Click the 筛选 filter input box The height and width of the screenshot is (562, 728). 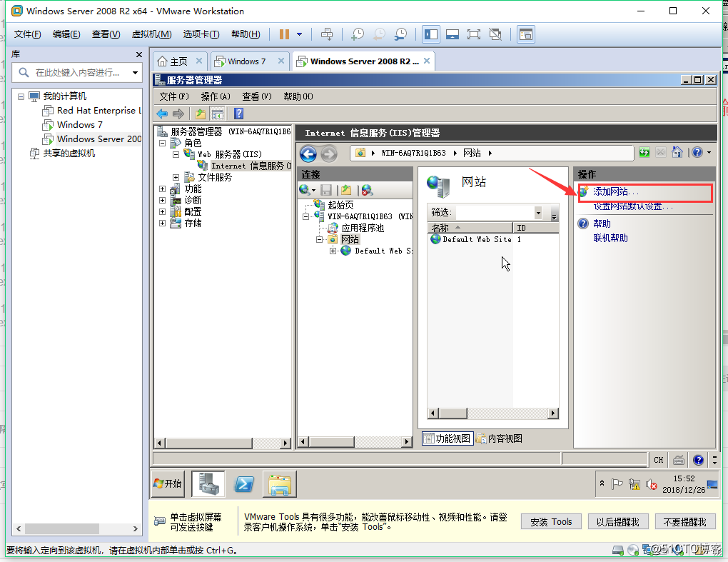(x=495, y=213)
